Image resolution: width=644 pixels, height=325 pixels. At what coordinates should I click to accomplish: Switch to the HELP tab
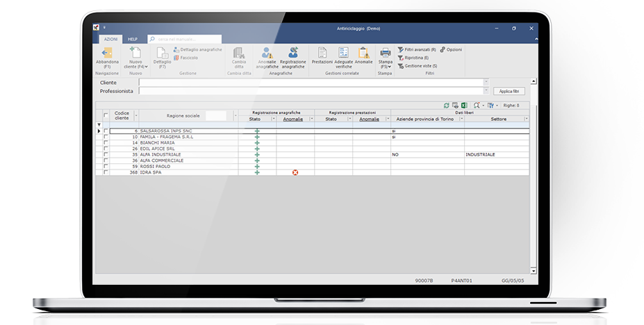coord(133,39)
